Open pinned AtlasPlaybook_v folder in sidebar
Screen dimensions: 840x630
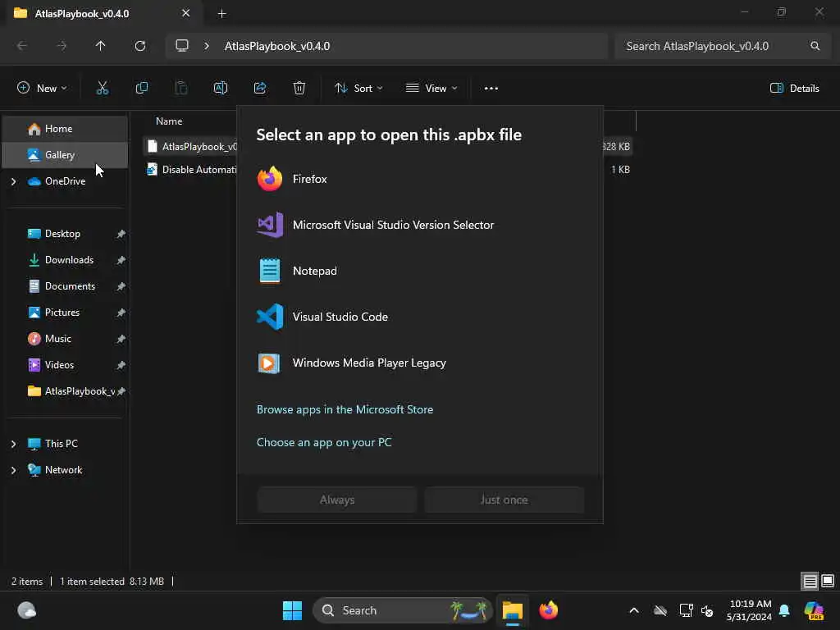pos(66,391)
